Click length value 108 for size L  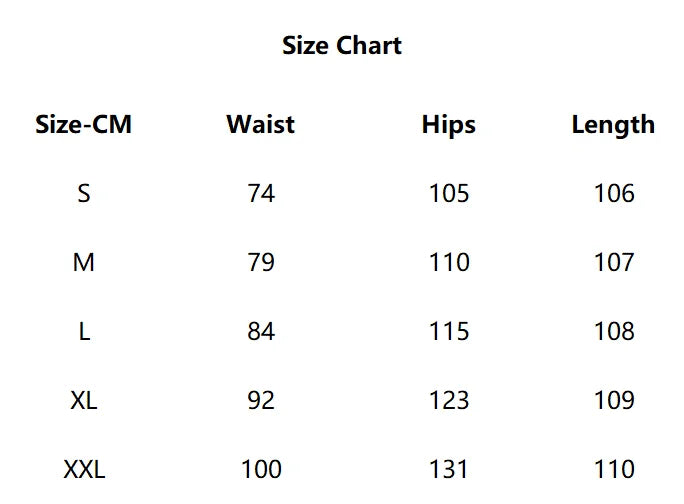click(614, 332)
